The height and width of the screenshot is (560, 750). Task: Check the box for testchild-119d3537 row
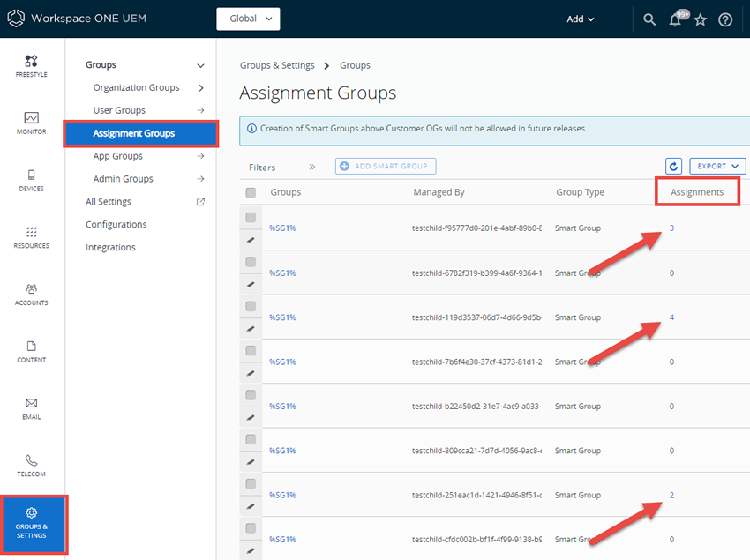(x=251, y=306)
